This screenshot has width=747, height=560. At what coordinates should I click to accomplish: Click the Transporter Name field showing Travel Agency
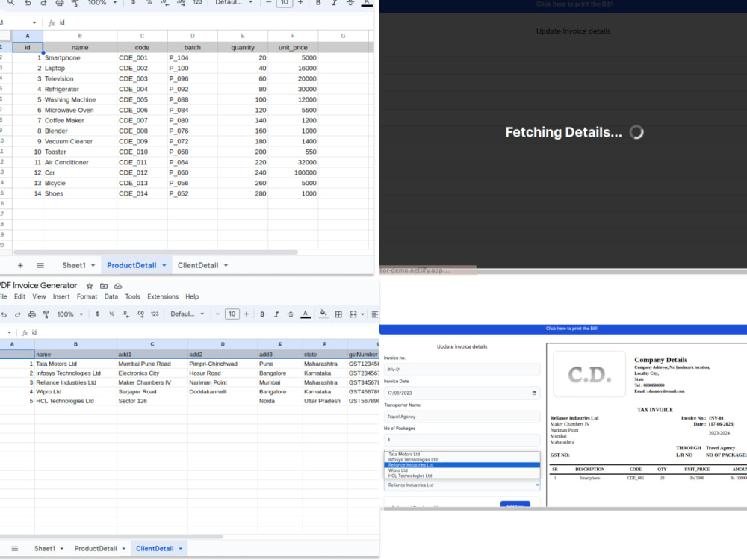pyautogui.click(x=462, y=417)
